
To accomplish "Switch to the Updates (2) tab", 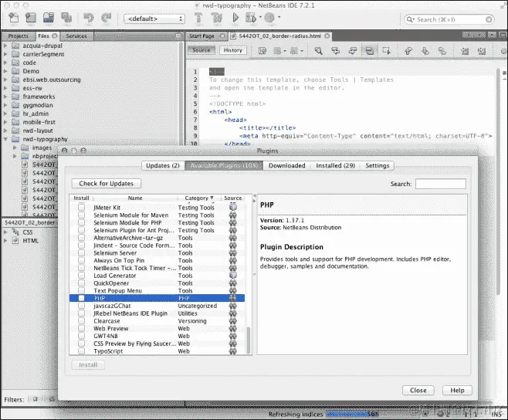I will 163,165.
